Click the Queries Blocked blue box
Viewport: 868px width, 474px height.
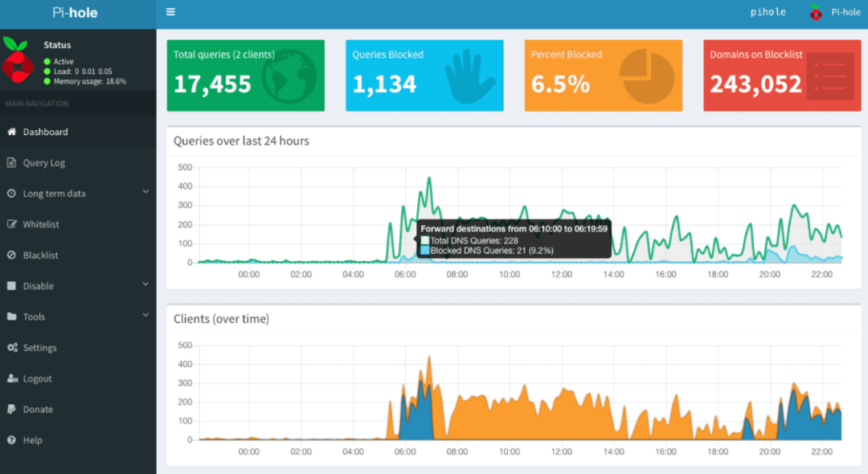click(x=424, y=76)
